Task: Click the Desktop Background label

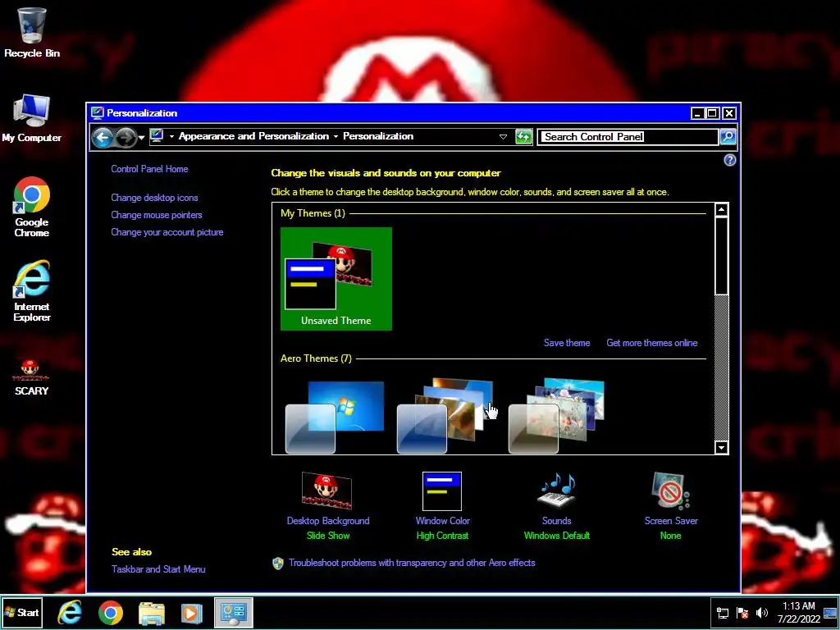Action: point(328,521)
